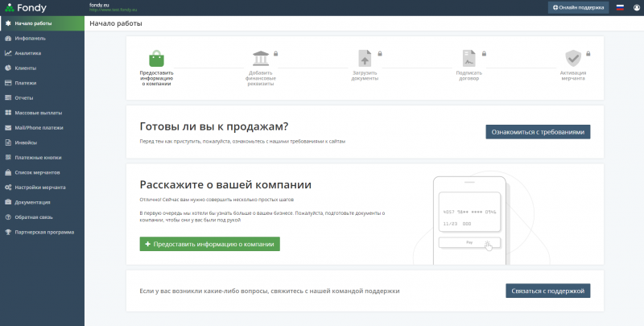Click the sign contract document icon
644x326 pixels.
click(469, 59)
